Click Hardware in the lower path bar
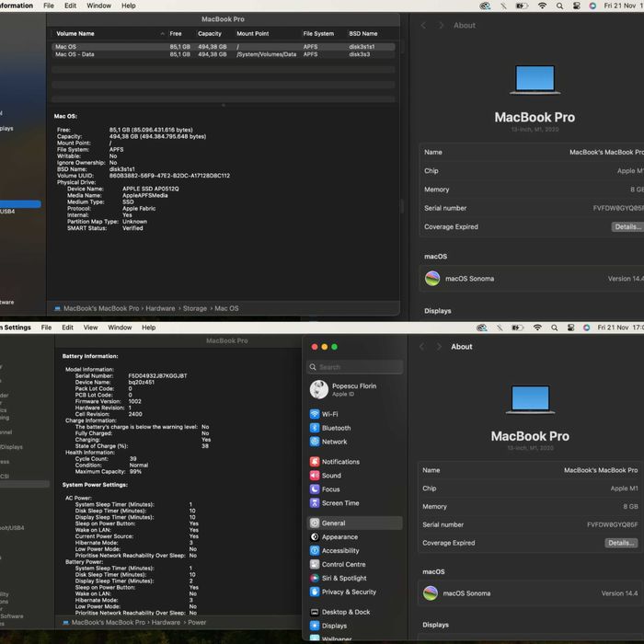The width and height of the screenshot is (644, 644). pyautogui.click(x=166, y=622)
